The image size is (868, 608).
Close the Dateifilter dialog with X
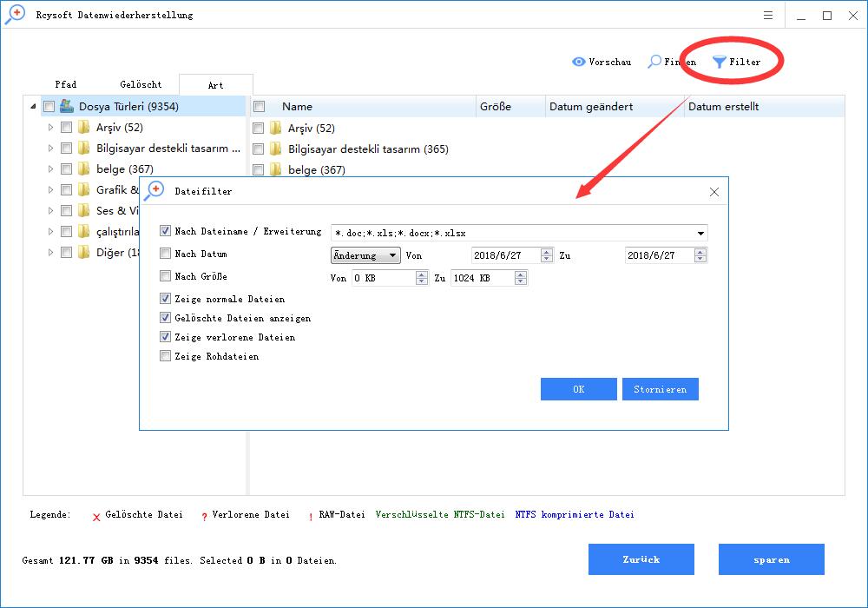point(714,192)
